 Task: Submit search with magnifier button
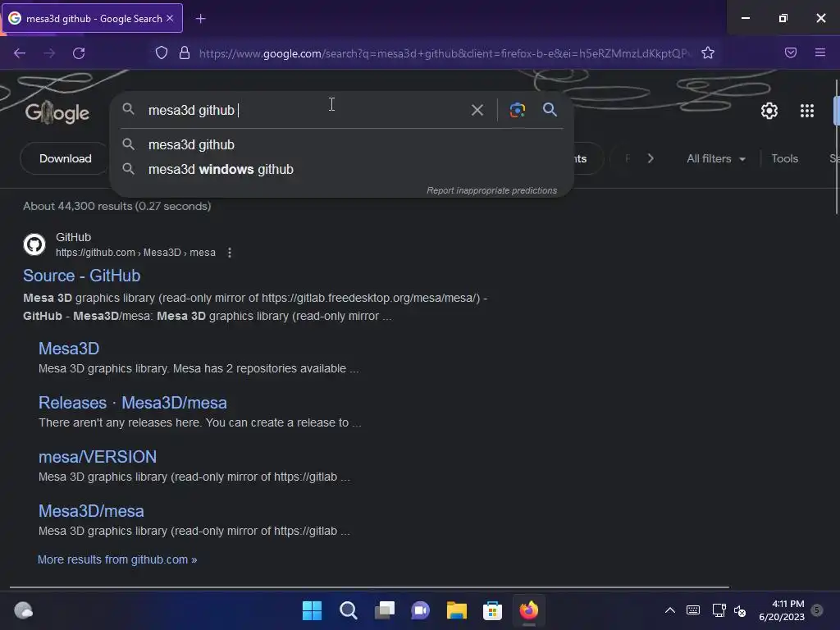(x=550, y=110)
